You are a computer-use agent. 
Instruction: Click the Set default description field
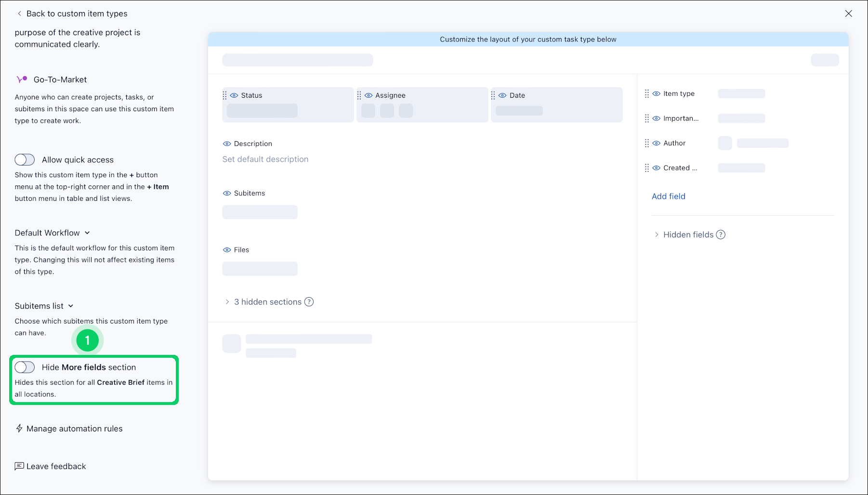[x=265, y=159]
